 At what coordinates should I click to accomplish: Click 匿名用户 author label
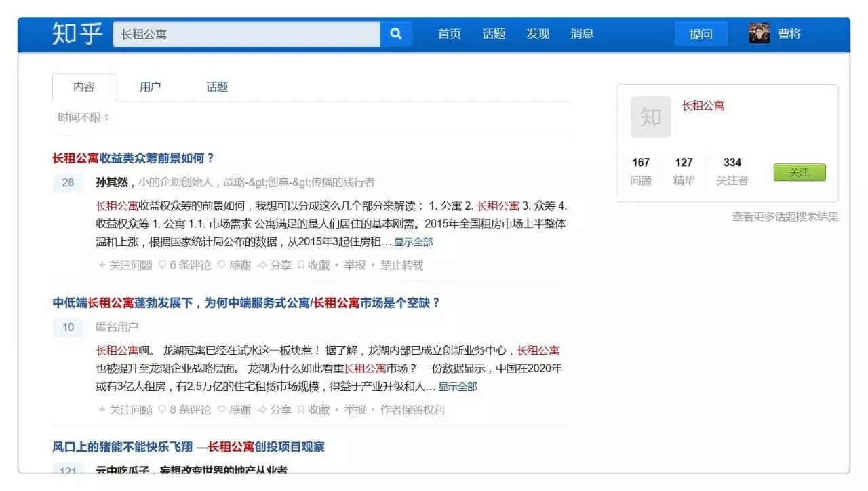point(117,328)
